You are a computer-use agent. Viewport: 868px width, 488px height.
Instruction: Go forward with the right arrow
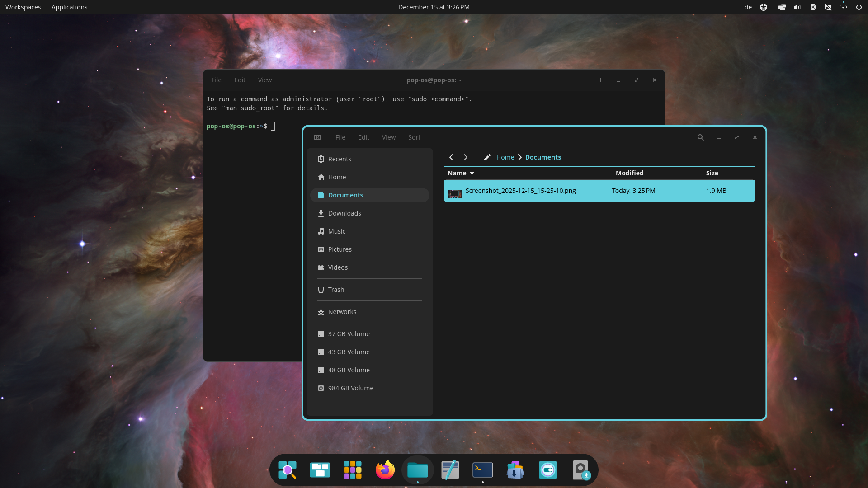click(466, 157)
